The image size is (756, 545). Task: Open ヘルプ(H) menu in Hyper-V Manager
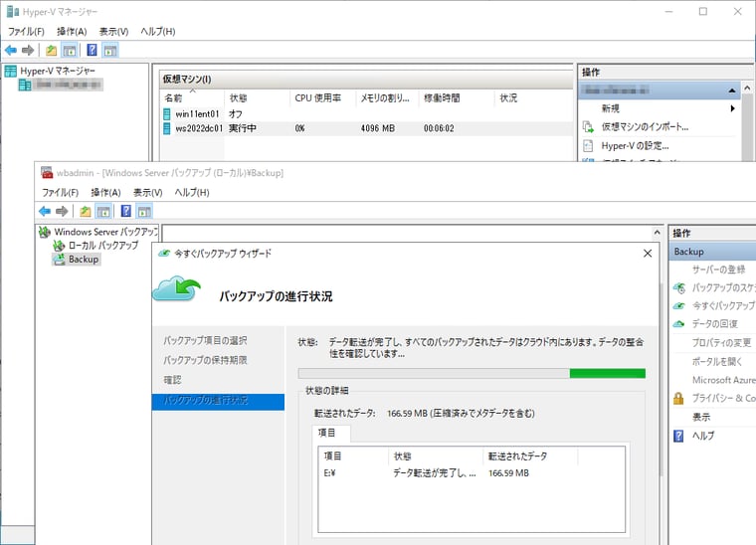(157, 31)
